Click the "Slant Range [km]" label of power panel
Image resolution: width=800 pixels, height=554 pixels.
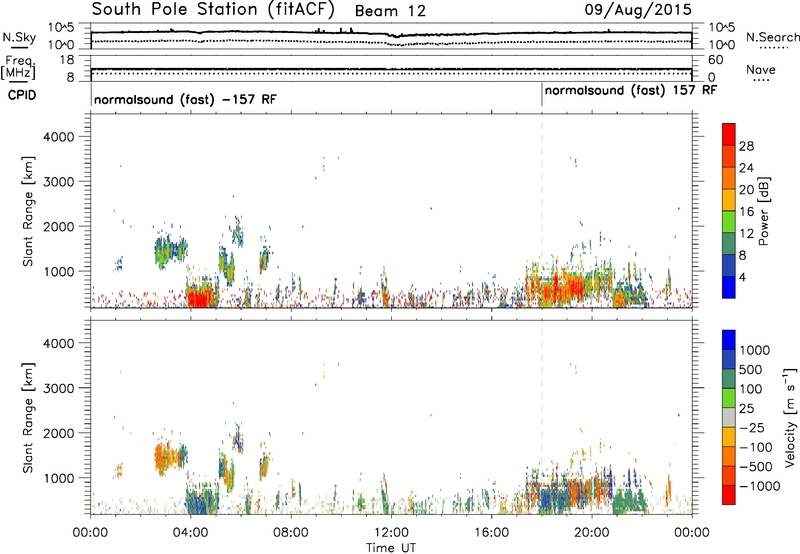pyautogui.click(x=28, y=211)
